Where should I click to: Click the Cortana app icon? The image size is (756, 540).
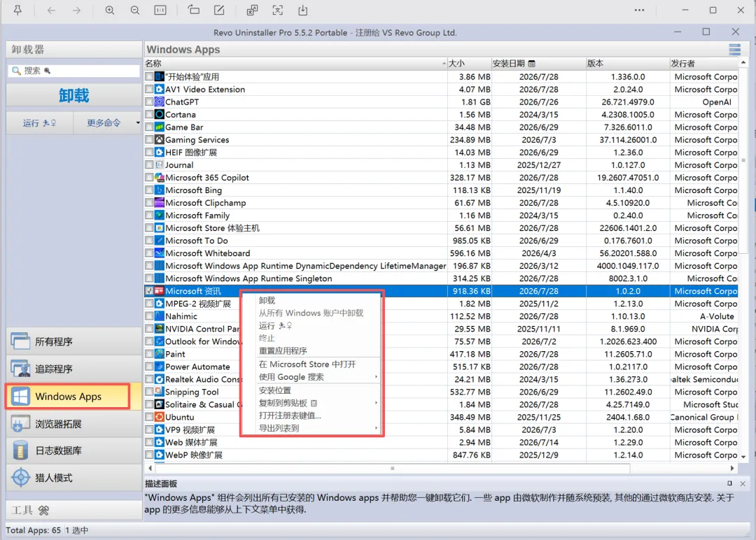click(159, 114)
